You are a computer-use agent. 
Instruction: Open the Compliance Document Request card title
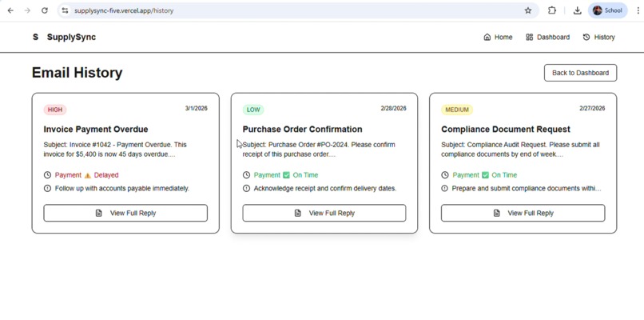pos(506,130)
